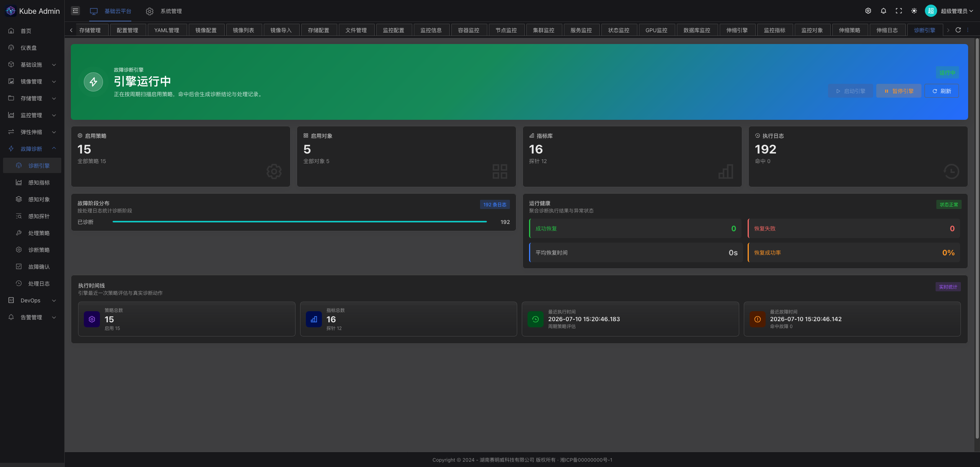Click the green 最近执行时间 clock icon
The height and width of the screenshot is (467, 980).
coord(536,319)
